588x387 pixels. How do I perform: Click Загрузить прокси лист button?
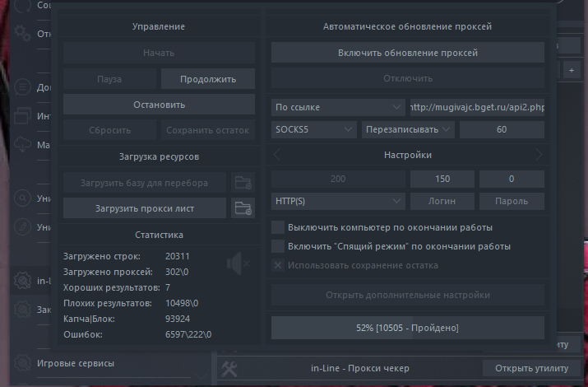click(x=145, y=208)
